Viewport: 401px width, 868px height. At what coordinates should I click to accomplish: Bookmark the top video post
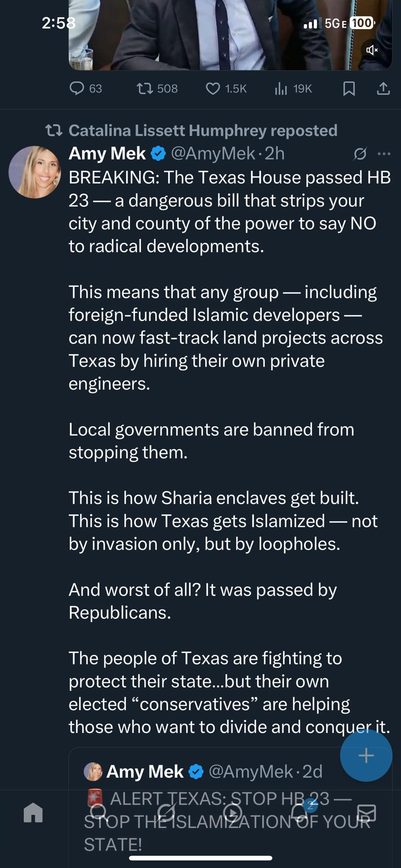tap(348, 89)
